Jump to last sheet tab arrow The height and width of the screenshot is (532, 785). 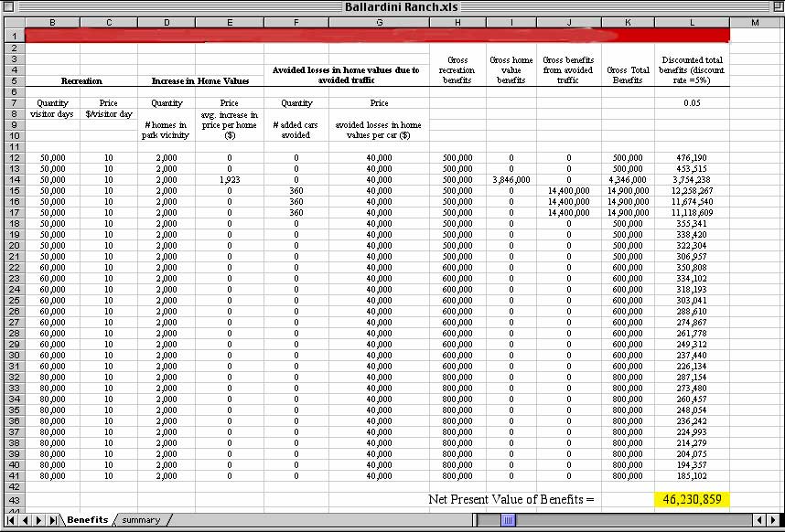[52, 520]
